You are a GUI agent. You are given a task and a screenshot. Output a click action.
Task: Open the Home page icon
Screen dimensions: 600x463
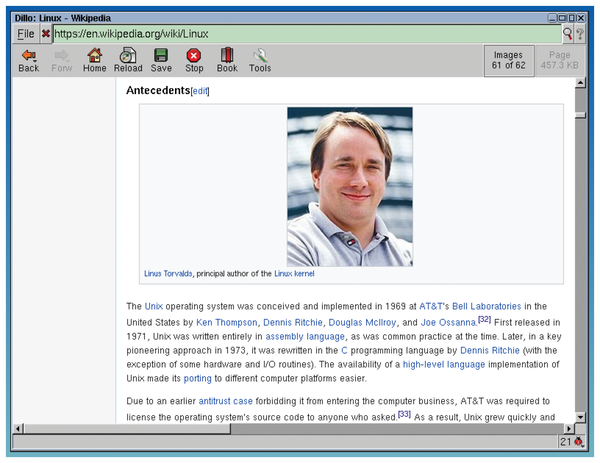pos(95,61)
